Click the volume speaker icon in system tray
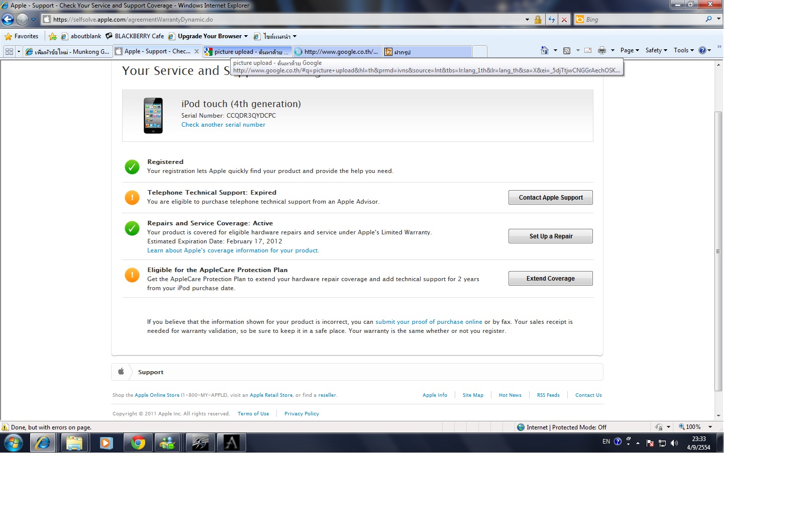This screenshot has height=523, width=812. click(x=674, y=443)
